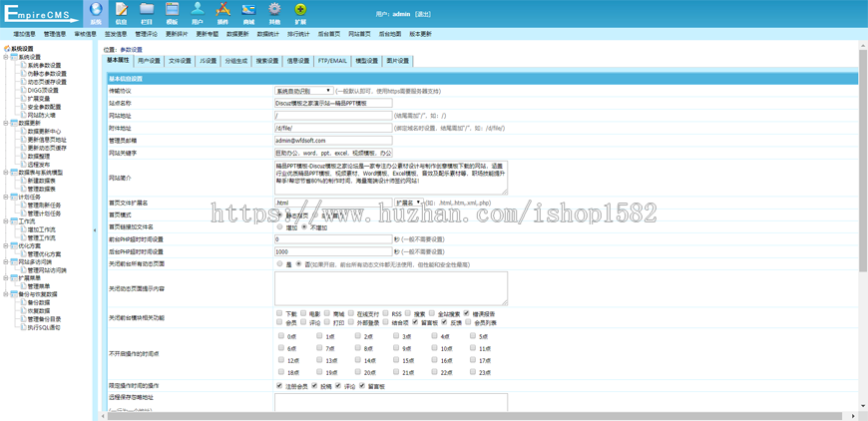Select the 不增加 radio option

(304, 226)
